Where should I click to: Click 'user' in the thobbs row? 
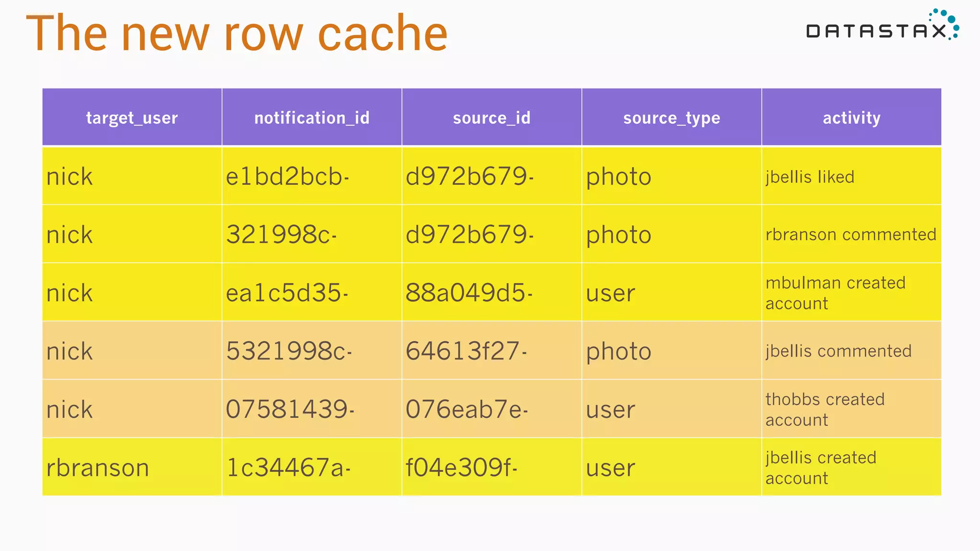tap(611, 410)
